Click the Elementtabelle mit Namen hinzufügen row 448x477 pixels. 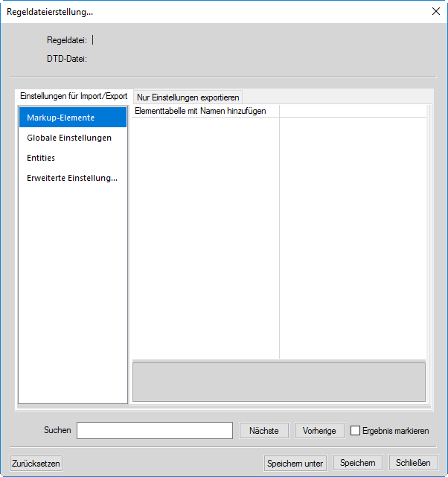(205, 111)
